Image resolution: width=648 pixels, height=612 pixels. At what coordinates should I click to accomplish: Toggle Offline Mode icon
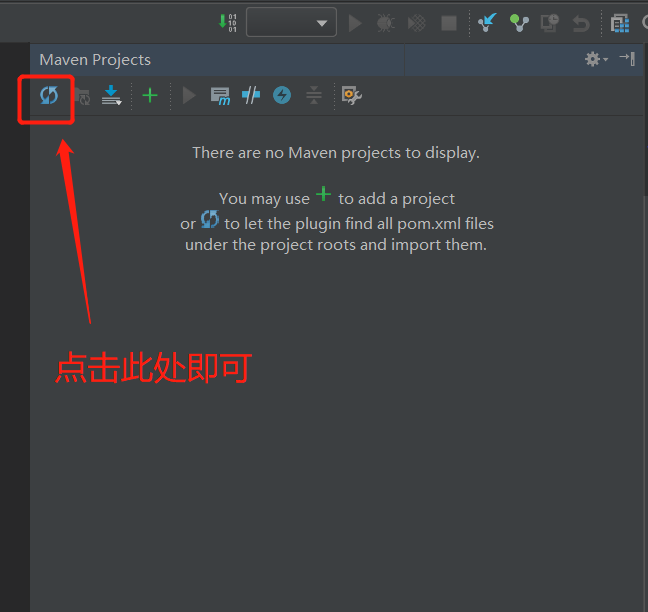[251, 95]
